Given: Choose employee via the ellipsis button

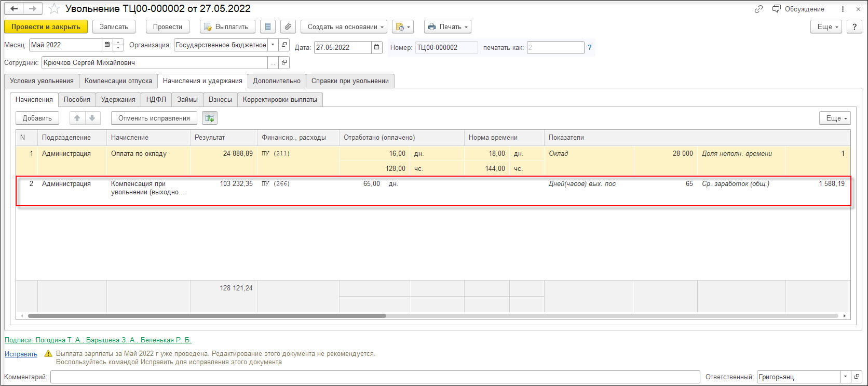Looking at the screenshot, I should [x=273, y=62].
